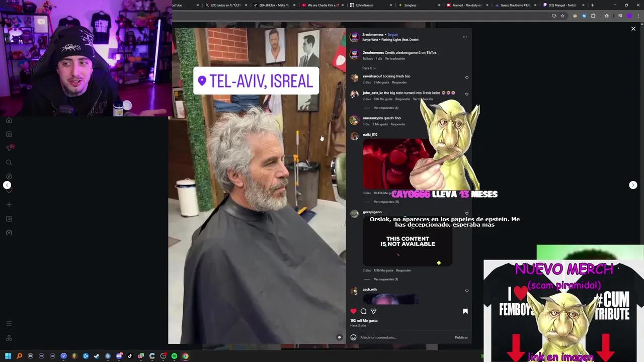Viewport: 644px width, 362px height.
Task: Open Discord from the taskbar
Action: pos(119,356)
